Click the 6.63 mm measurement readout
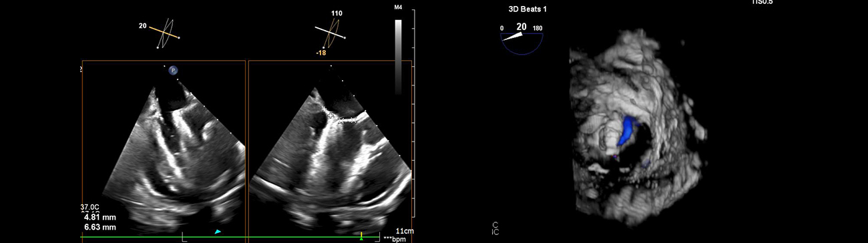Image resolution: width=868 pixels, height=243 pixels. [100, 227]
